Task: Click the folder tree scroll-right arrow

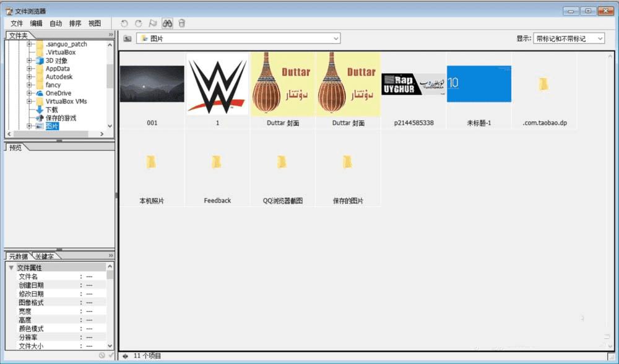Action: [x=102, y=134]
